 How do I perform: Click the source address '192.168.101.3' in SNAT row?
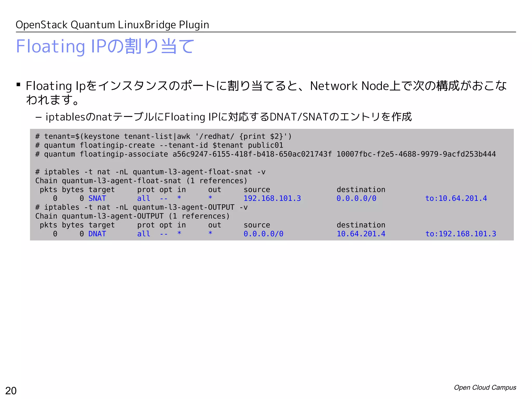[272, 198]
